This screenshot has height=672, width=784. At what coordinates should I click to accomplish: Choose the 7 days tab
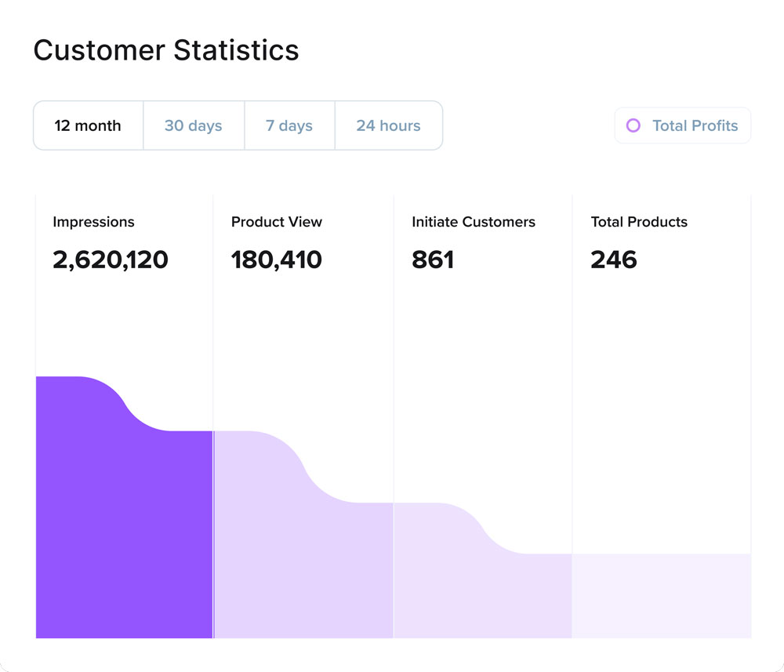click(289, 125)
